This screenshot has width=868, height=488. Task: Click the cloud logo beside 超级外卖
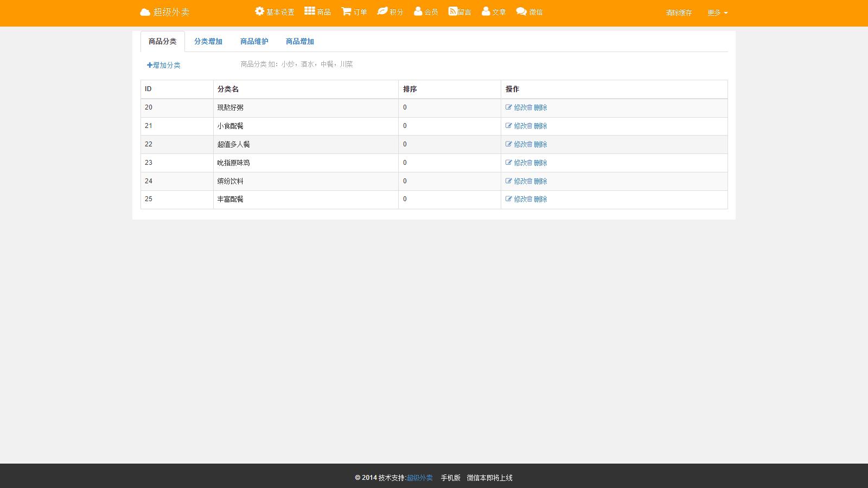pyautogui.click(x=145, y=12)
